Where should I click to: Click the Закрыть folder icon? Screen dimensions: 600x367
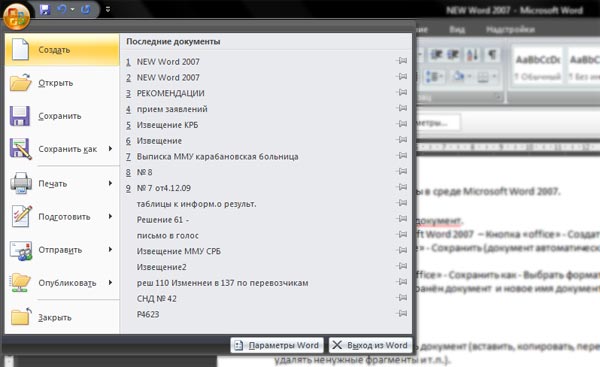[21, 317]
